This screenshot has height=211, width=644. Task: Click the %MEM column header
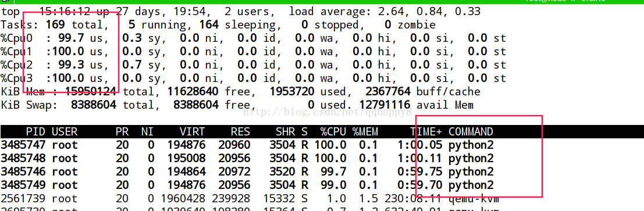pos(365,132)
